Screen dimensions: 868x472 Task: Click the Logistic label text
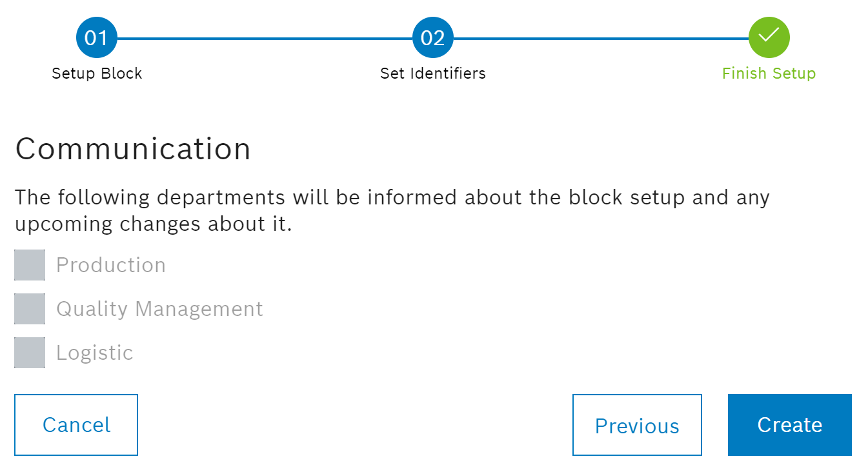95,353
